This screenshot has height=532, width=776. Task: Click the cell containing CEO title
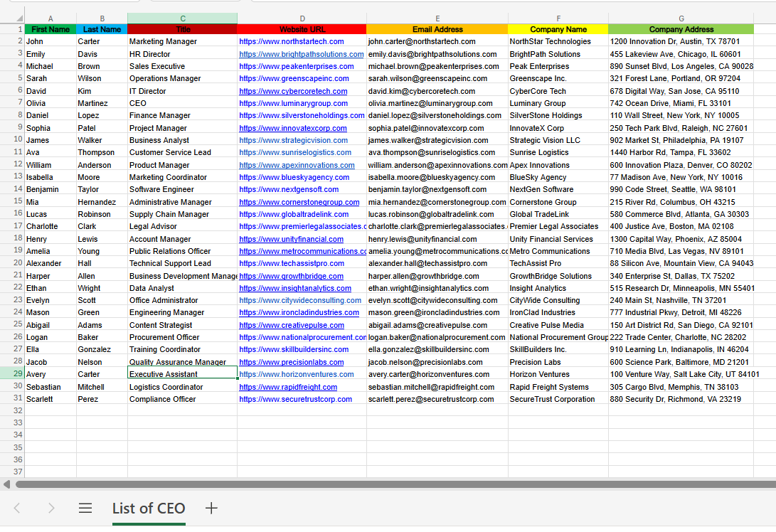(x=182, y=103)
